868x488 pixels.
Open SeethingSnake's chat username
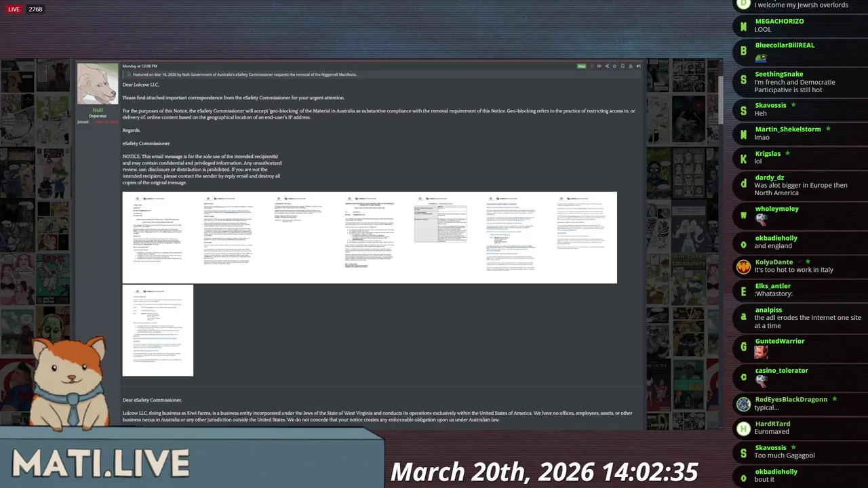[779, 74]
